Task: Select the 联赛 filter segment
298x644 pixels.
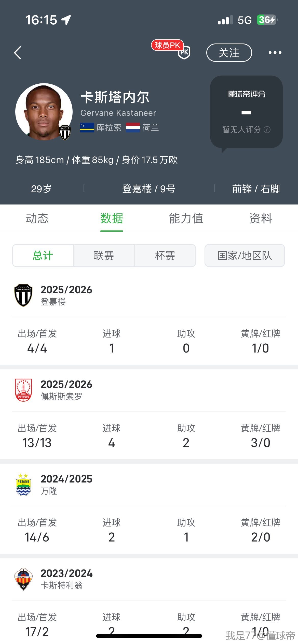Action: pos(104,255)
